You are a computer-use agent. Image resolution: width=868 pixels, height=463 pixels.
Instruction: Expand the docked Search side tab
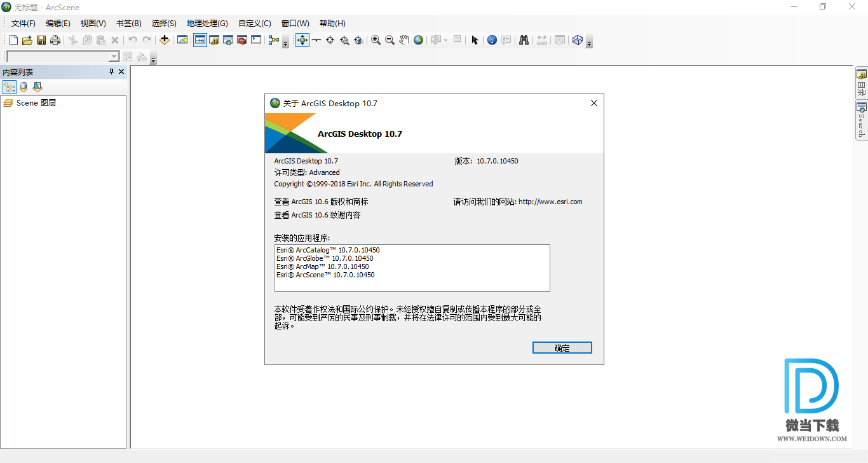click(x=862, y=120)
